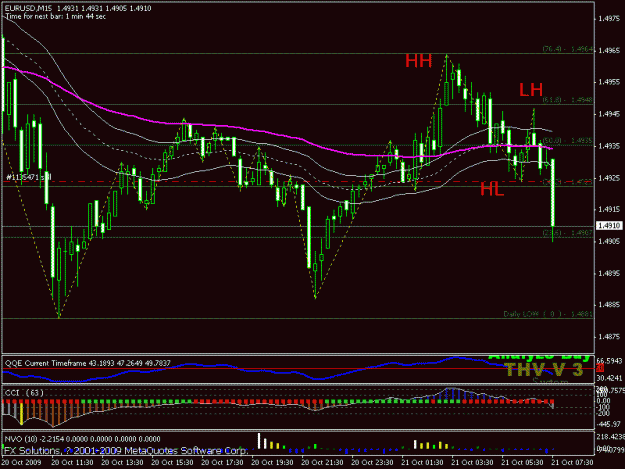Click the 21 Oct 07:30 time axis label
The height and width of the screenshot is (469, 625).
tap(572, 463)
